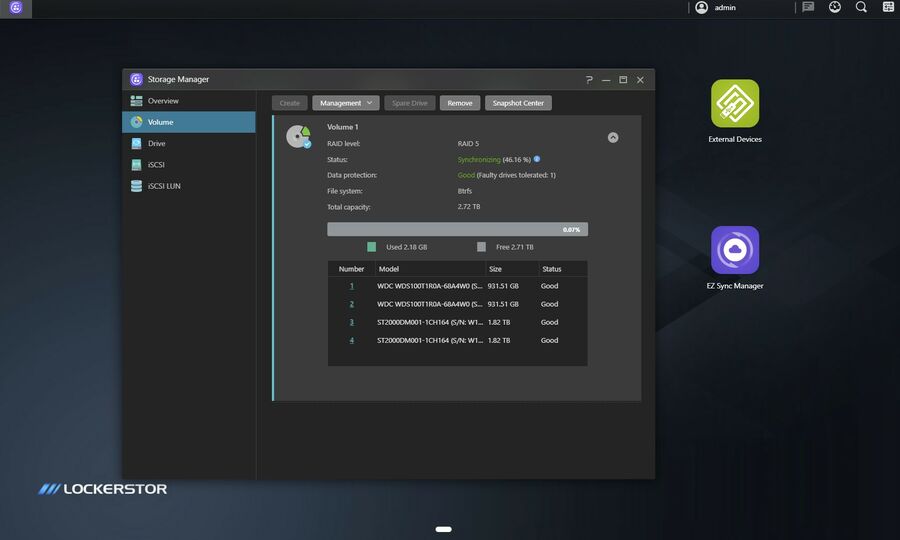Image resolution: width=900 pixels, height=540 pixels.
Task: Click the Snapshot Center button
Action: coord(518,103)
